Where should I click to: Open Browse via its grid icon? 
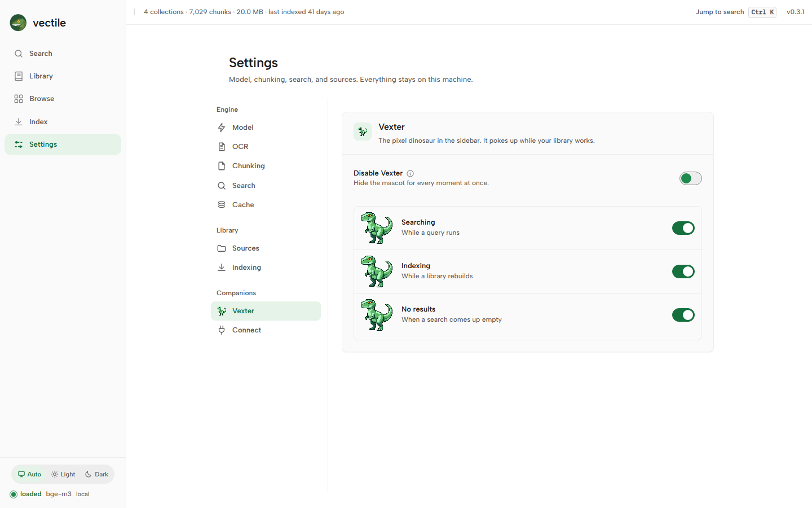click(x=19, y=99)
